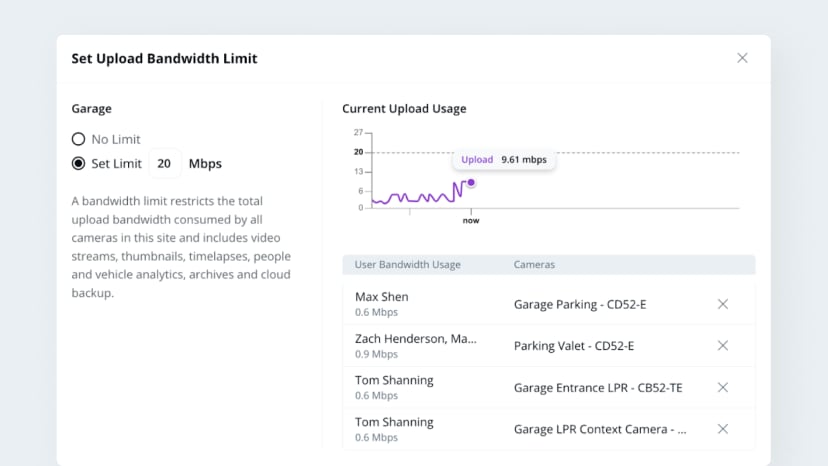Screen dimensions: 828x466
Task: Click the purple upload data point on chart
Action: [x=471, y=183]
